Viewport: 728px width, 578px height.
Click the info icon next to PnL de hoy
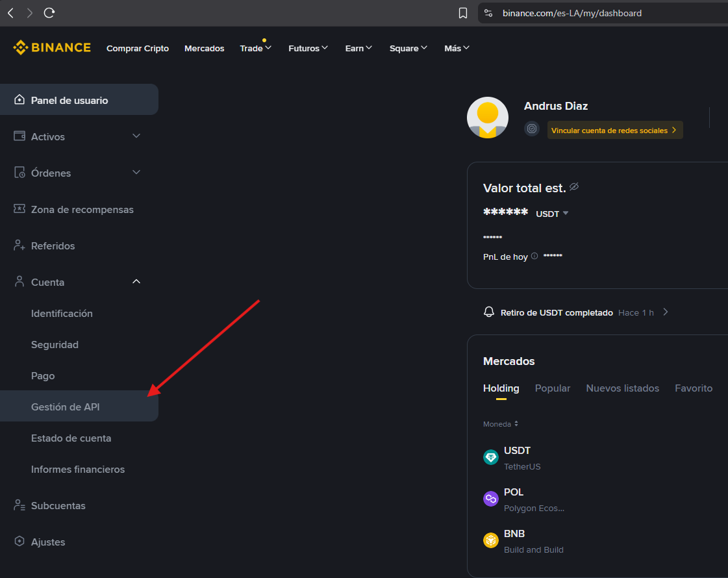click(x=534, y=256)
